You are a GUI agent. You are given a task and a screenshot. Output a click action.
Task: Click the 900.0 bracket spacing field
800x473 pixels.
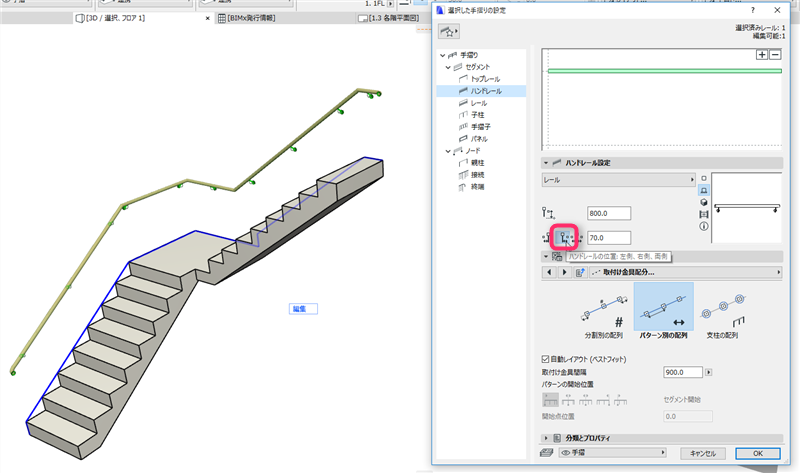[x=683, y=372]
